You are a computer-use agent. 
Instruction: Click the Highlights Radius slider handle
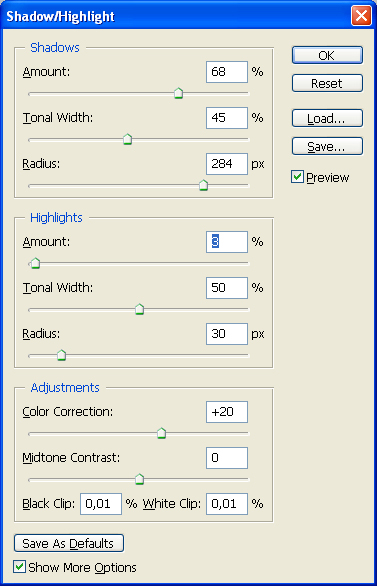tap(61, 355)
